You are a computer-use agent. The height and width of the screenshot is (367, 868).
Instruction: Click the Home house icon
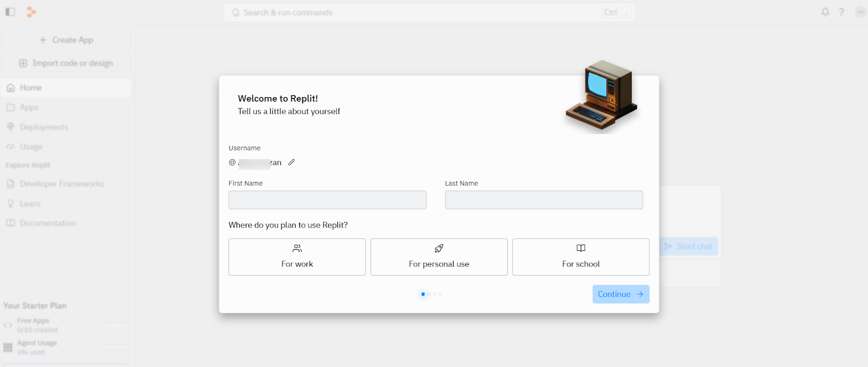coord(10,87)
